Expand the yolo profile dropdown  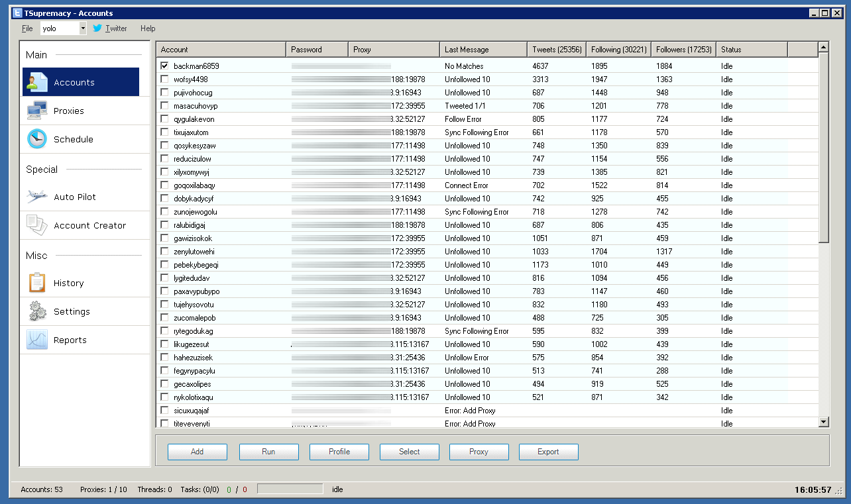(82, 28)
